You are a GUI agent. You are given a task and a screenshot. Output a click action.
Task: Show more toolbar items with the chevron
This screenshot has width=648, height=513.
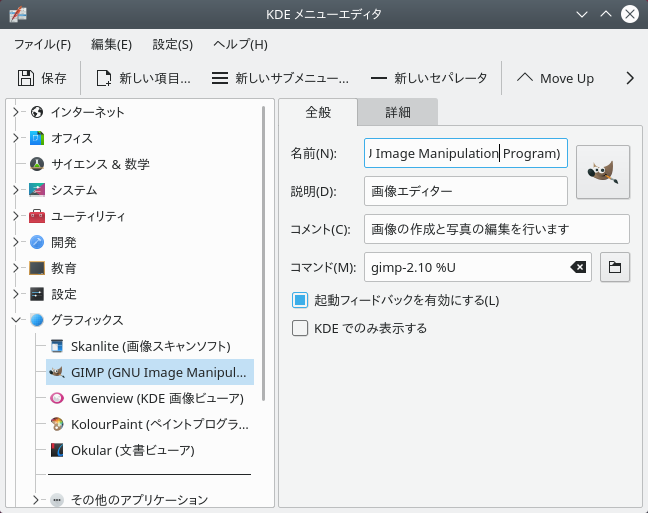[x=629, y=78]
